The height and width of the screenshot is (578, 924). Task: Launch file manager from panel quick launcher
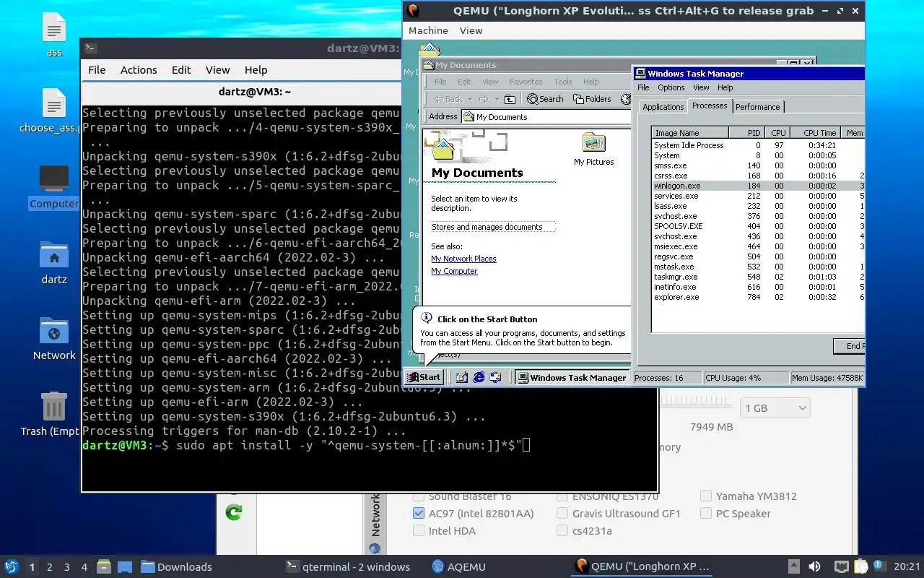pyautogui.click(x=103, y=567)
